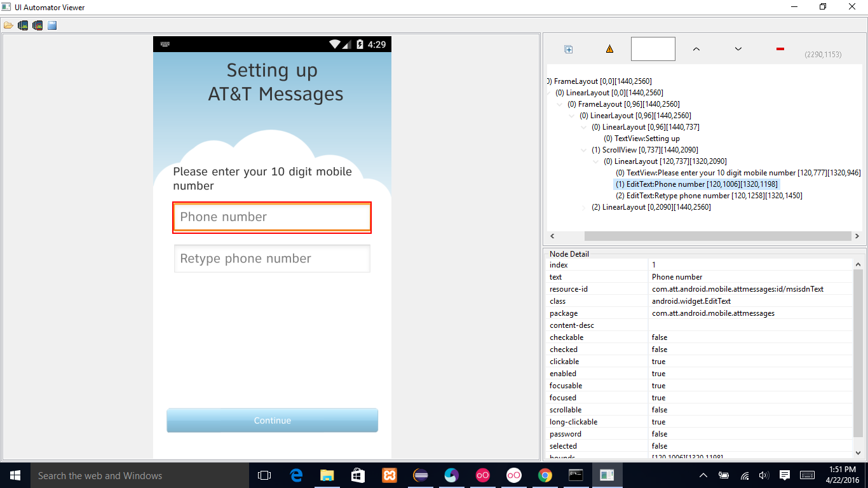Click the Phone number field in the screenshot

272,217
